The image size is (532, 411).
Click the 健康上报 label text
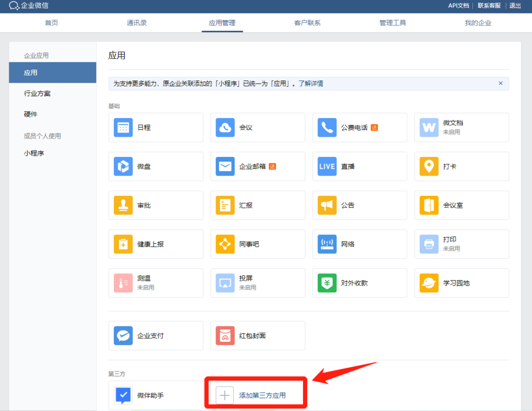coord(151,244)
